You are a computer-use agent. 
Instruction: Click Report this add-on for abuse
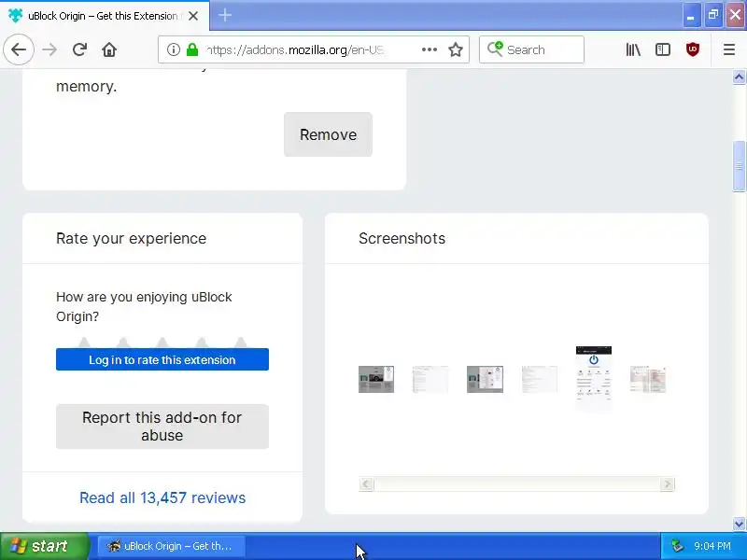pyautogui.click(x=162, y=427)
